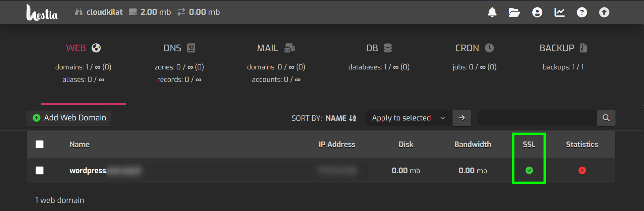
Task: Open the wordpress domain entry
Action: [x=88, y=170]
